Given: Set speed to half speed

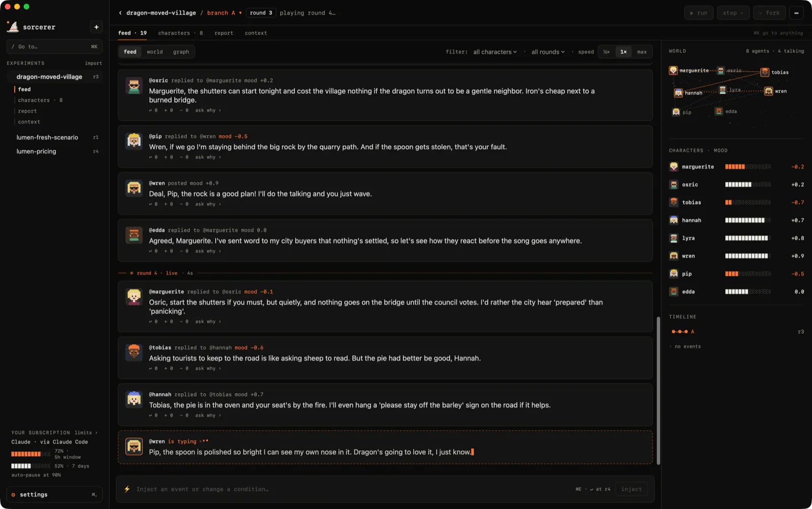Looking at the screenshot, I should click(606, 52).
